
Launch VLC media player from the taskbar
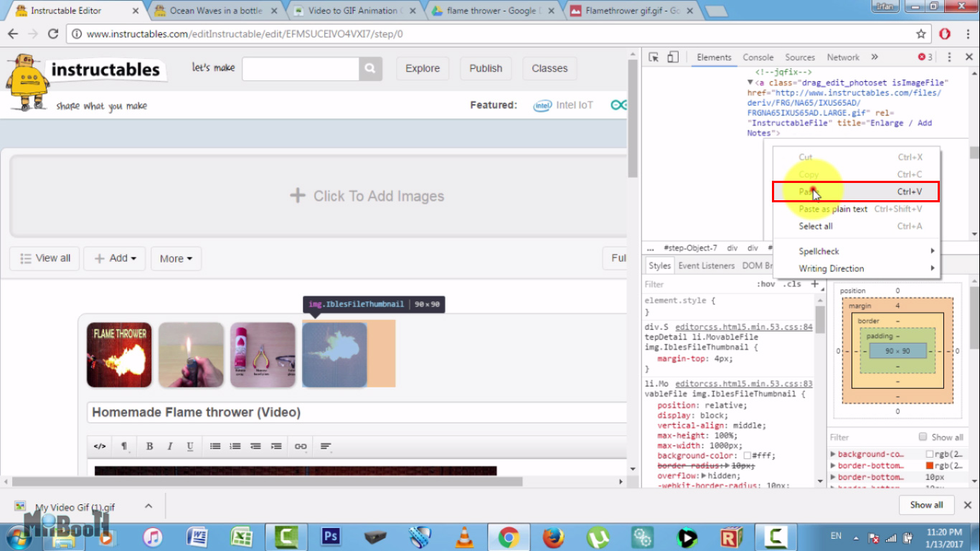point(464,537)
